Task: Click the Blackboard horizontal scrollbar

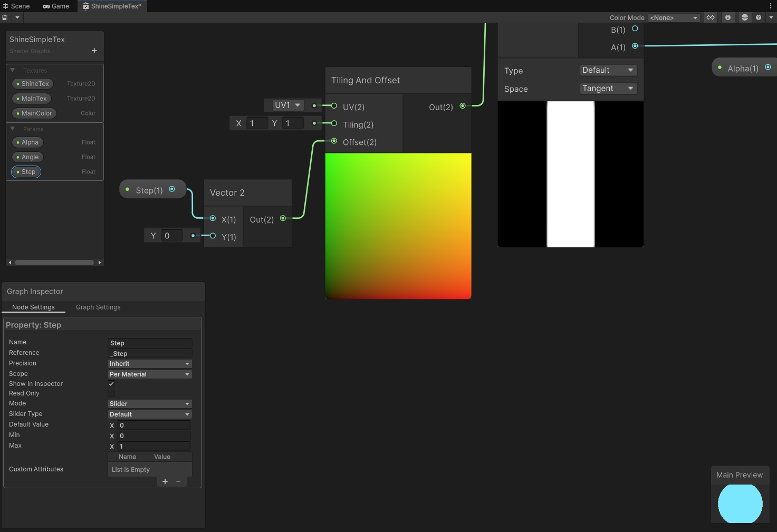Action: click(54, 263)
